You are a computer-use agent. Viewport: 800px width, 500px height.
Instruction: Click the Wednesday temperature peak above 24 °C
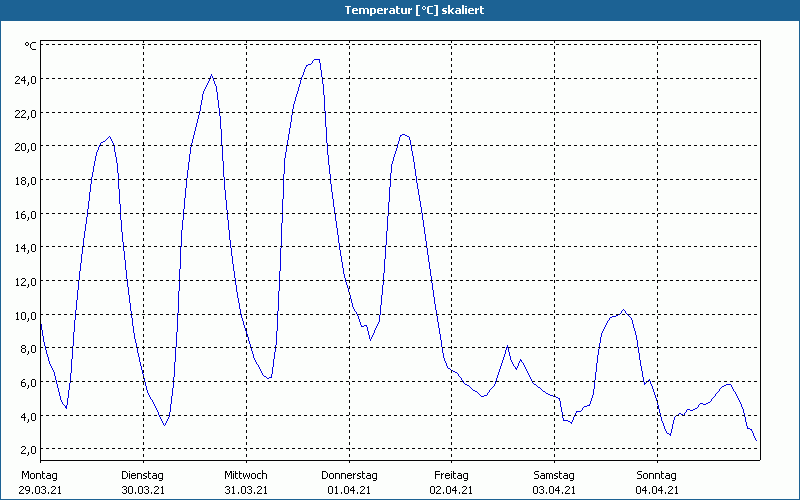tap(316, 60)
